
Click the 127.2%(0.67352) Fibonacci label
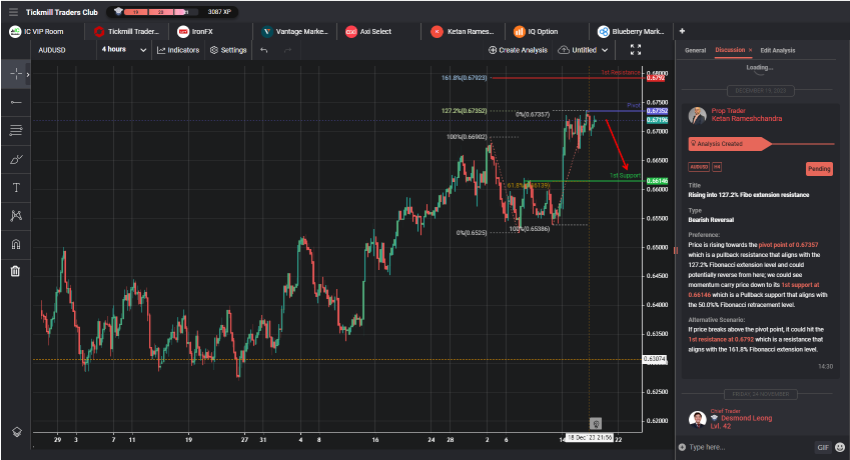[464, 111]
